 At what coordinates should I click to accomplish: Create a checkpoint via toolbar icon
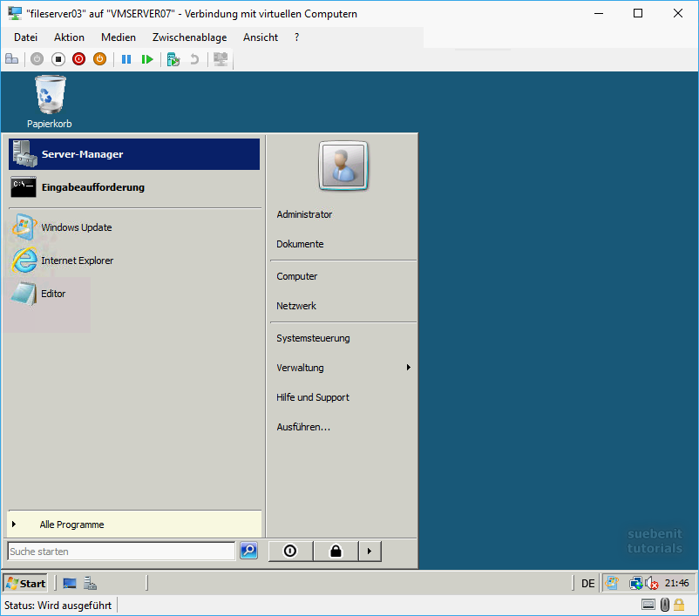(x=173, y=59)
